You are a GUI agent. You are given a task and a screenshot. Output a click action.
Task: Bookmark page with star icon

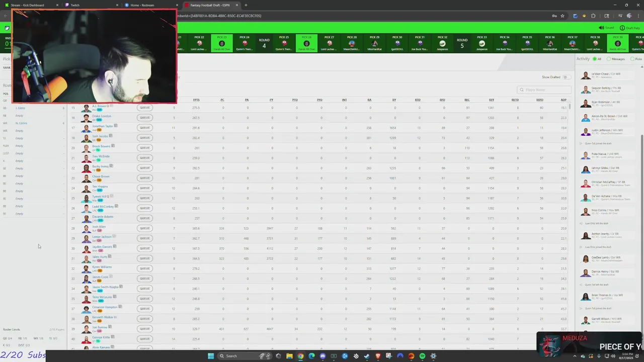point(562,16)
